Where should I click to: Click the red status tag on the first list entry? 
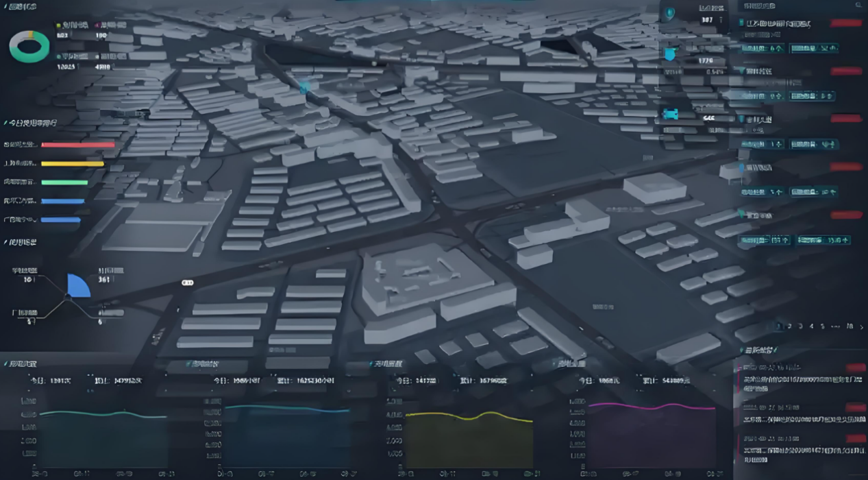coord(845,23)
